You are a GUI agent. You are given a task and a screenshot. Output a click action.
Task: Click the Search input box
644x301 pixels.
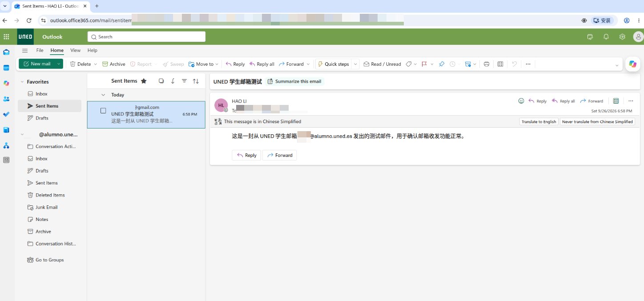click(146, 37)
